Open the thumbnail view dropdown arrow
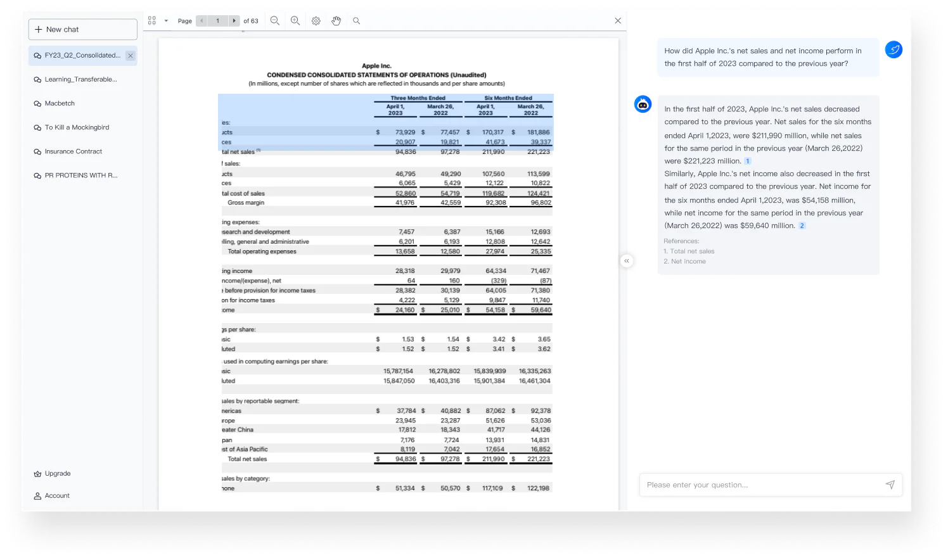The height and width of the screenshot is (560, 948). pos(165,20)
